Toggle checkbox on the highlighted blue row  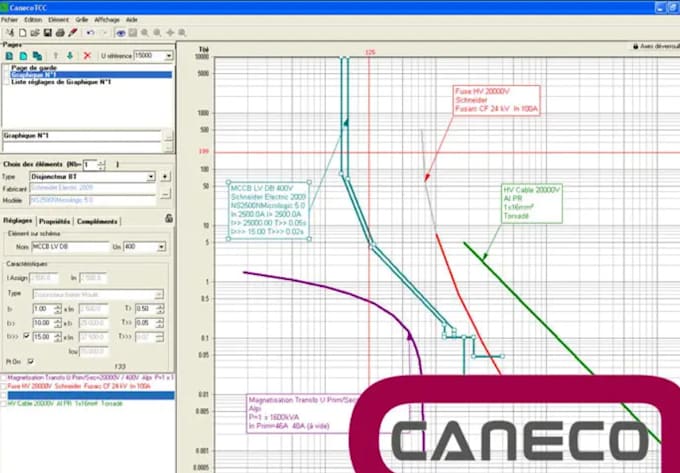pyautogui.click(x=4, y=395)
